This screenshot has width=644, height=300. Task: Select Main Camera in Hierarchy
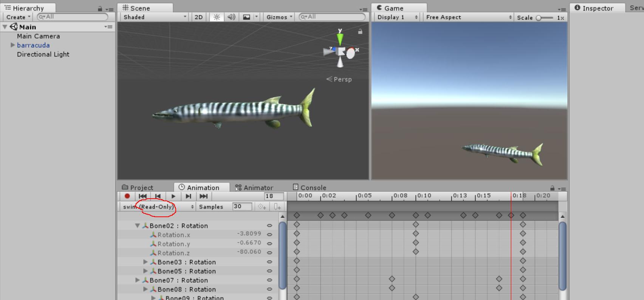pos(38,36)
